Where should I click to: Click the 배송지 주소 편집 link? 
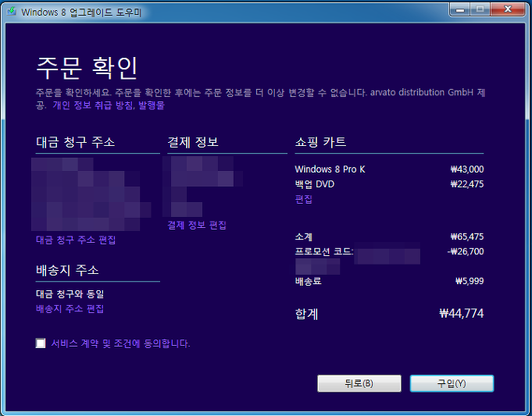coord(70,309)
